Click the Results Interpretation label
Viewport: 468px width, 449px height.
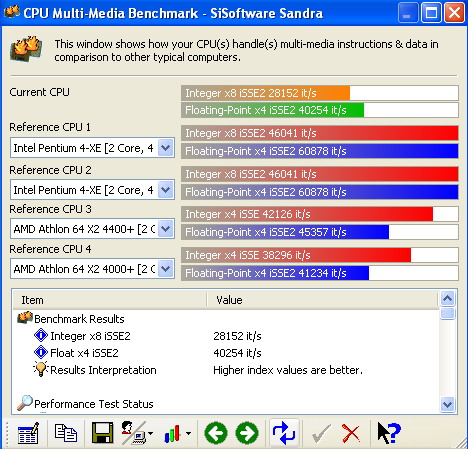click(x=103, y=370)
